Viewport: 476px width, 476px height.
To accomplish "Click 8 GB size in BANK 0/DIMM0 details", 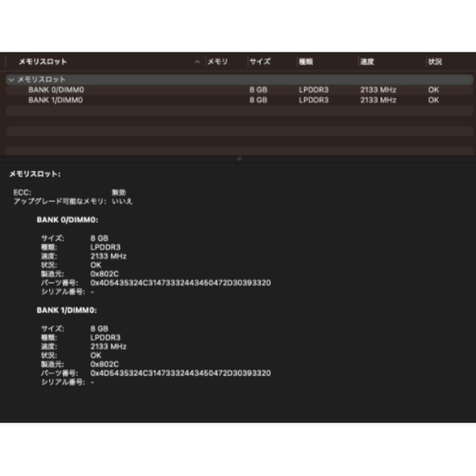I will point(99,238).
